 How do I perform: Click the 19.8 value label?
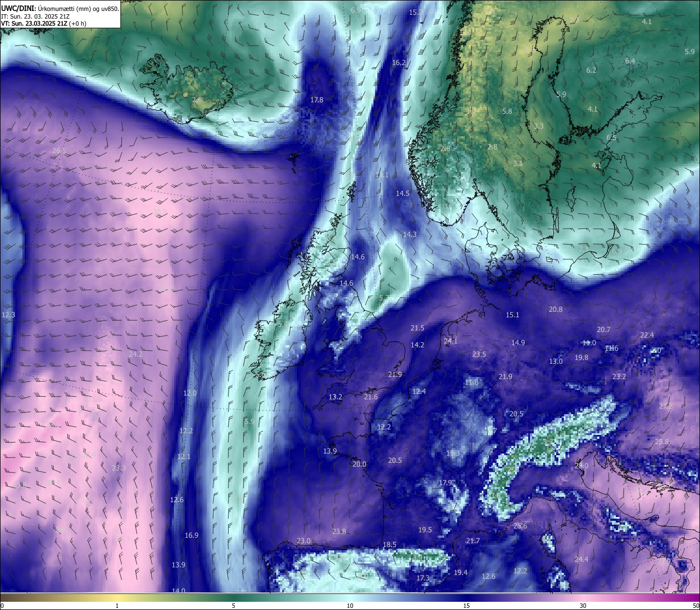[581, 357]
